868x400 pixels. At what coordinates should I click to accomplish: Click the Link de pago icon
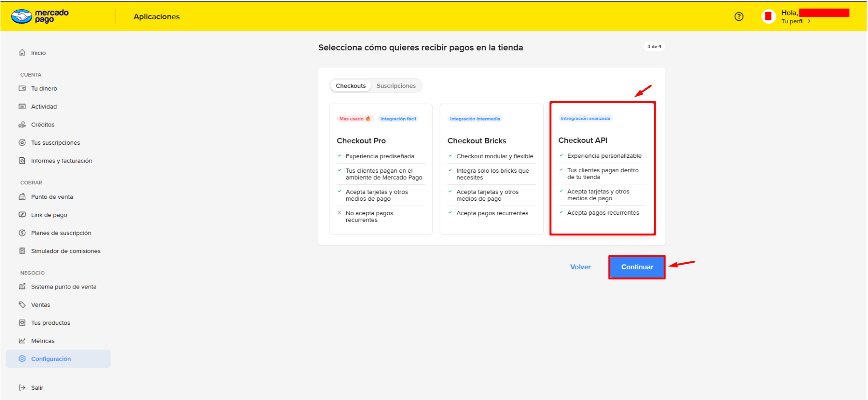[22, 215]
